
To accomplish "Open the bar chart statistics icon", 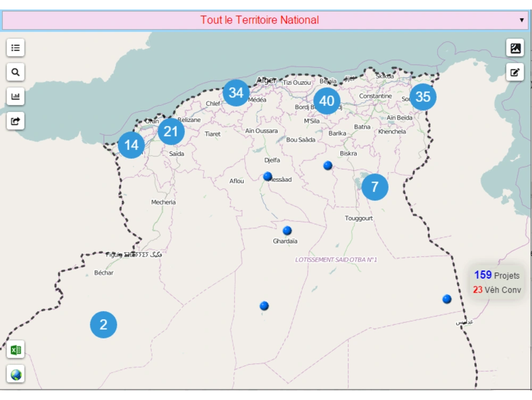I will tap(15, 96).
